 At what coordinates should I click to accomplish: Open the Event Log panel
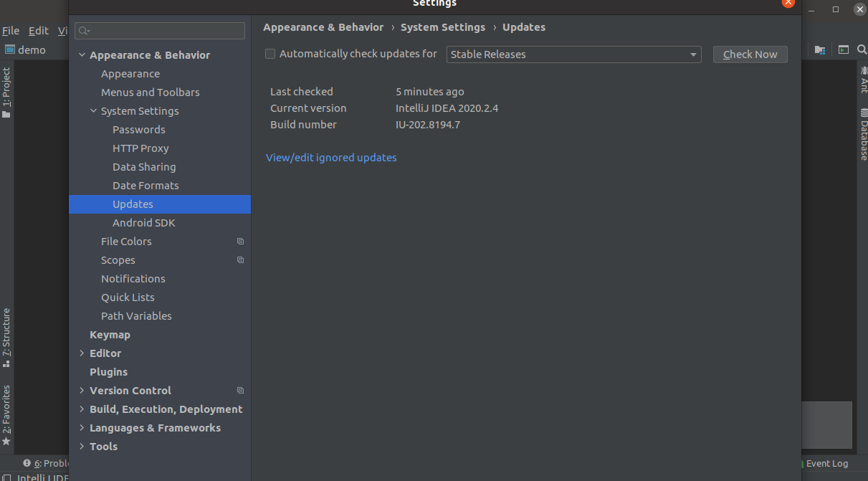pos(826,464)
